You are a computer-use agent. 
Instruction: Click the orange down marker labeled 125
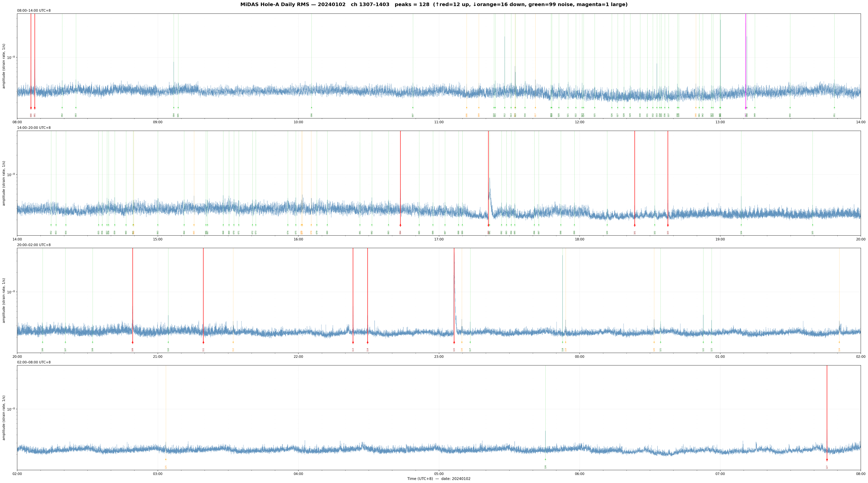tap(166, 459)
